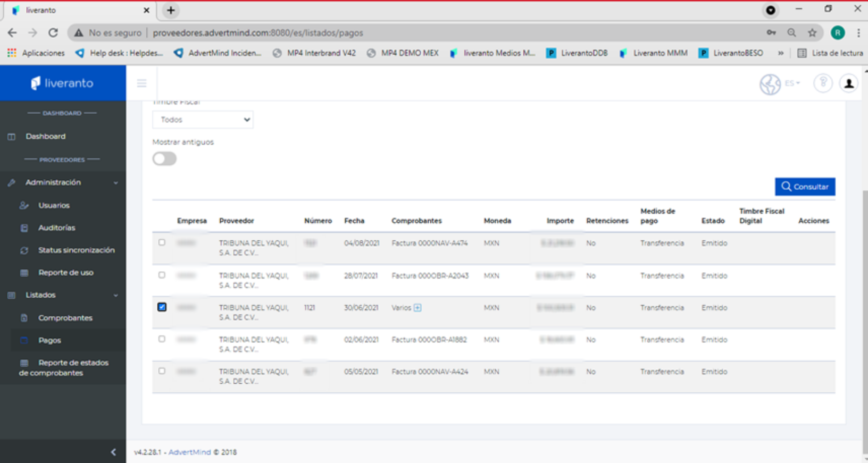Click the Administración wrench icon
Viewport: 868px width, 463px height.
[12, 182]
